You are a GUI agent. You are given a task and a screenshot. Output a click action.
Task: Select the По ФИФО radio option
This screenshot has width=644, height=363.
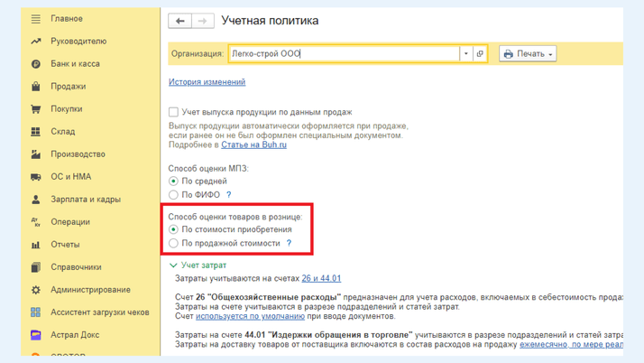[x=173, y=194]
